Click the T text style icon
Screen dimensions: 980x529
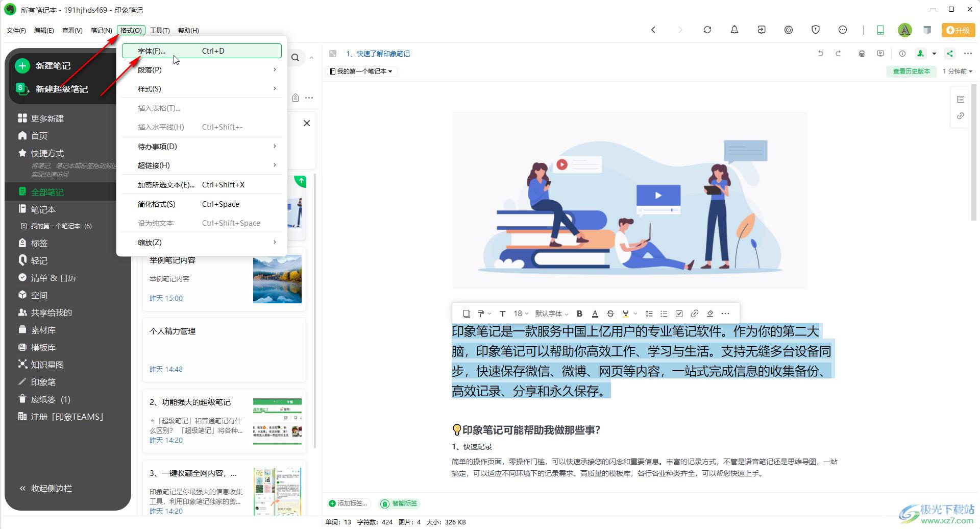(x=502, y=314)
